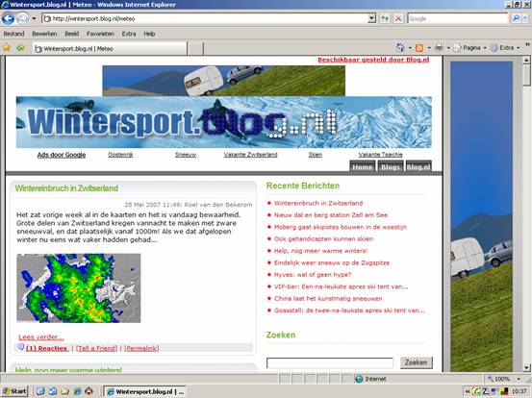The width and height of the screenshot is (532, 398).
Task: Click the orange RSS feeds icon
Action: pos(419,48)
